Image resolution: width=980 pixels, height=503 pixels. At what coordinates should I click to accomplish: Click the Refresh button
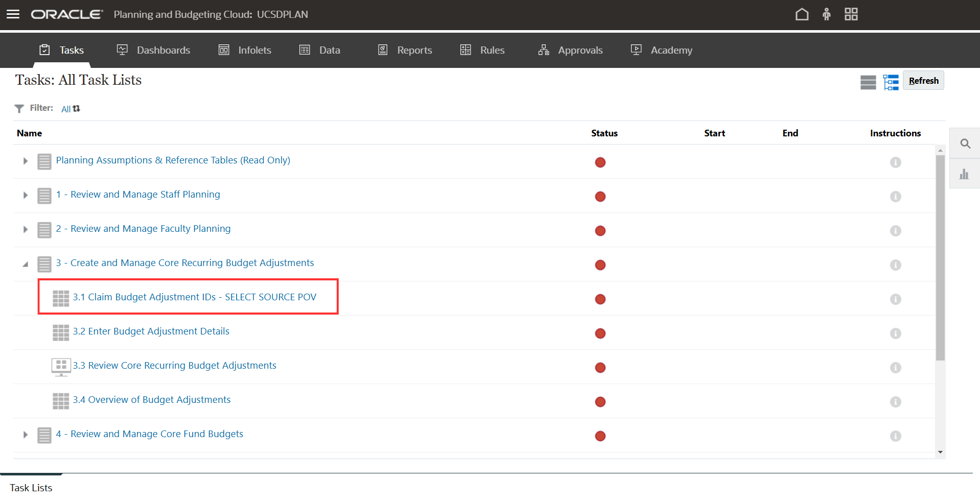click(x=923, y=81)
